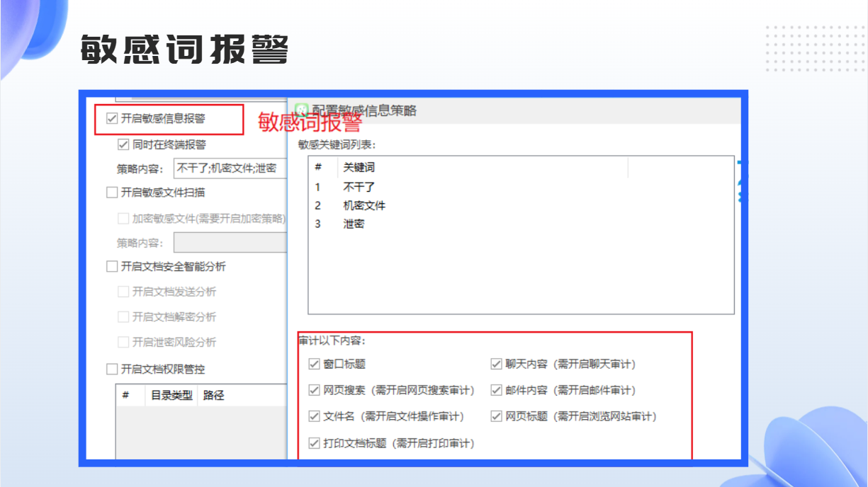Click the 审计以下内容 label
Image resolution: width=868 pixels, height=487 pixels.
point(332,341)
